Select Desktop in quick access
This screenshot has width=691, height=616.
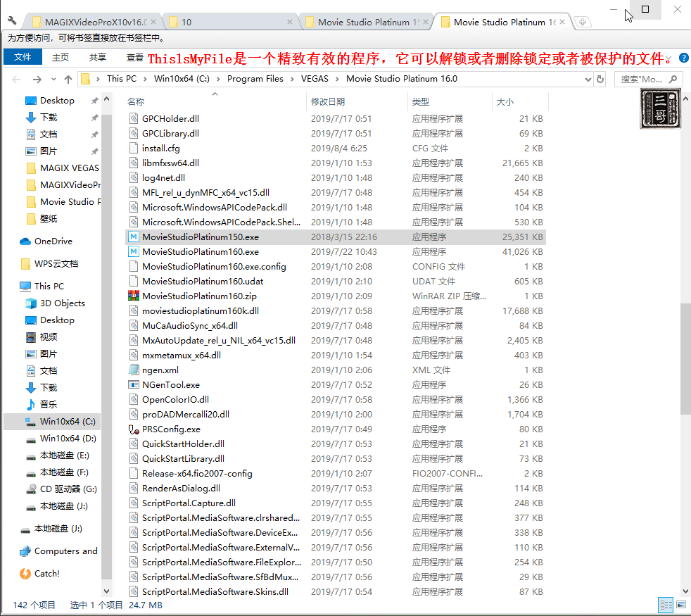(x=57, y=101)
